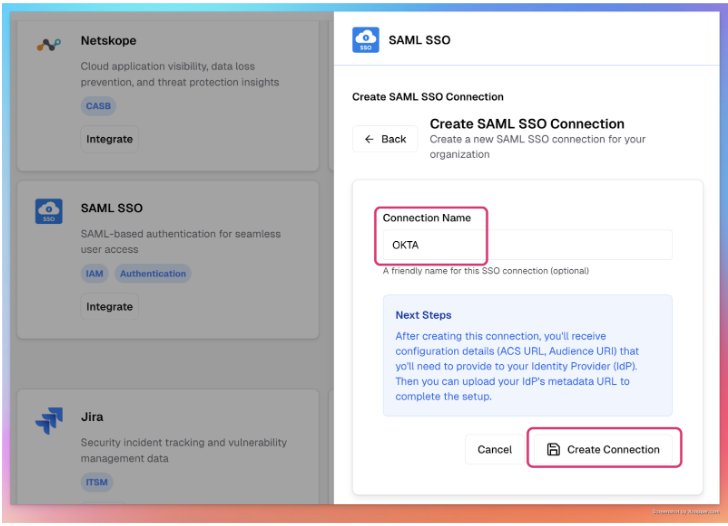Click the Create Connection button
This screenshot has width=728, height=526.
click(x=603, y=449)
